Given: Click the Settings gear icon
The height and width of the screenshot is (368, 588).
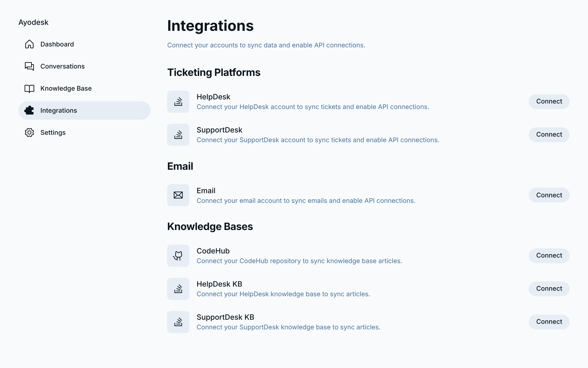Looking at the screenshot, I should pyautogui.click(x=29, y=132).
